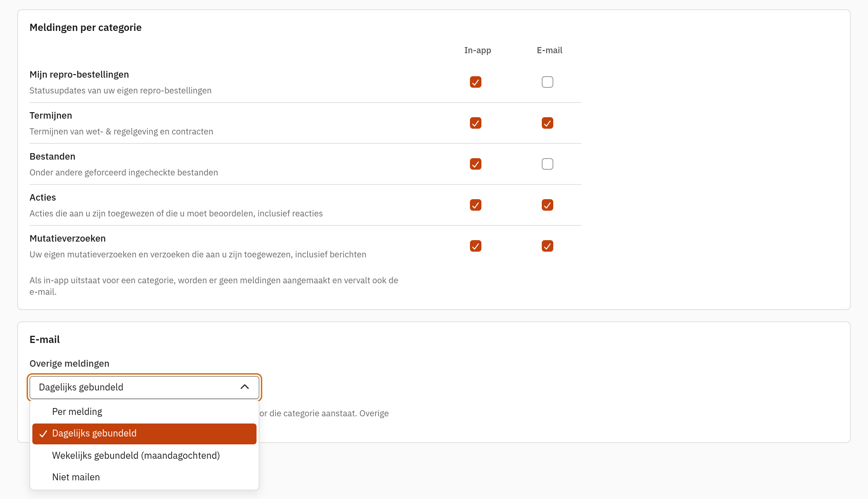Select 'Wekelijks gebundeld (maandagochtend)' option
This screenshot has width=868, height=499.
coord(144,455)
